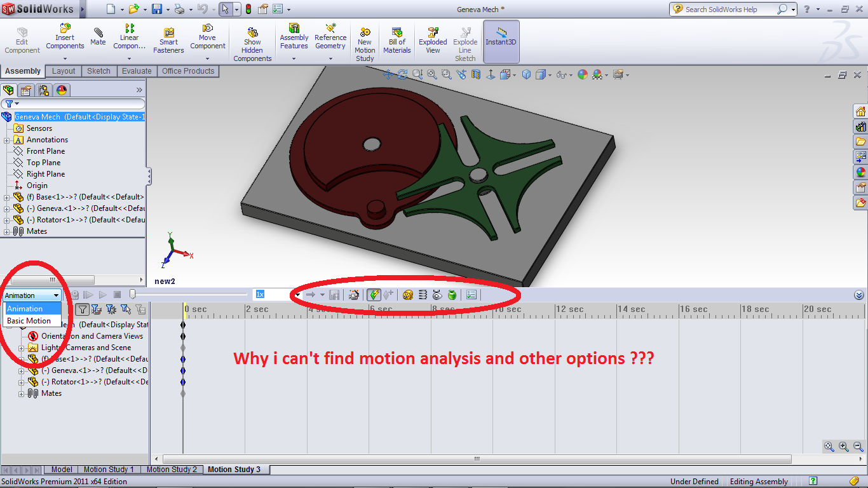
Task: Open the Assembly Features dropdown arrow
Action: (x=294, y=58)
